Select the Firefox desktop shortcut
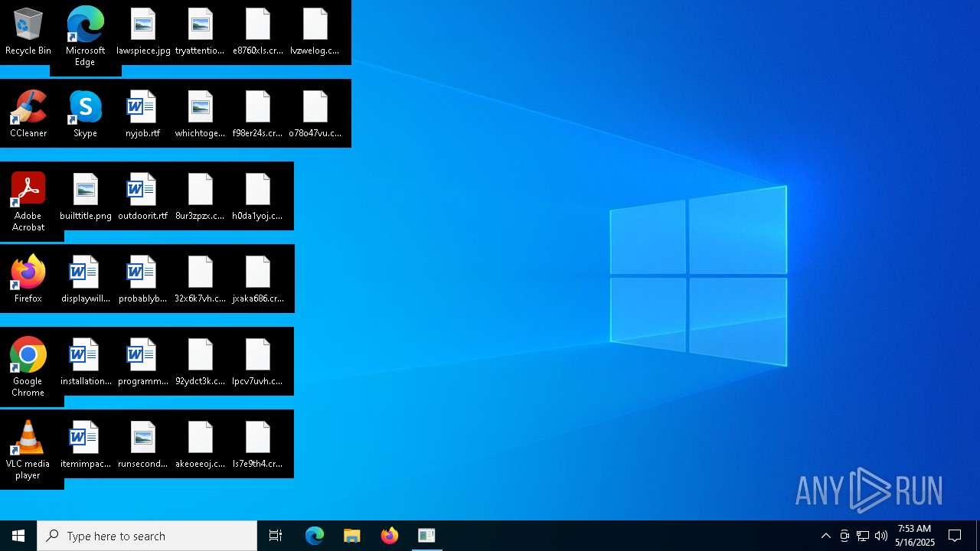Viewport: 980px width, 551px height. (x=28, y=280)
